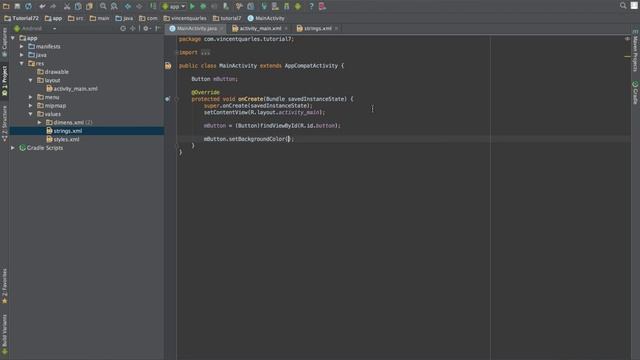
Task: Click the Help question mark icon
Action: [x=311, y=6]
